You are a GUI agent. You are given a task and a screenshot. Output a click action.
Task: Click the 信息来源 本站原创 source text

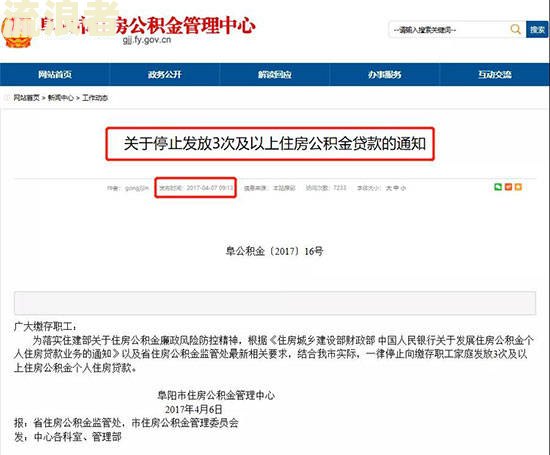pyautogui.click(x=270, y=188)
